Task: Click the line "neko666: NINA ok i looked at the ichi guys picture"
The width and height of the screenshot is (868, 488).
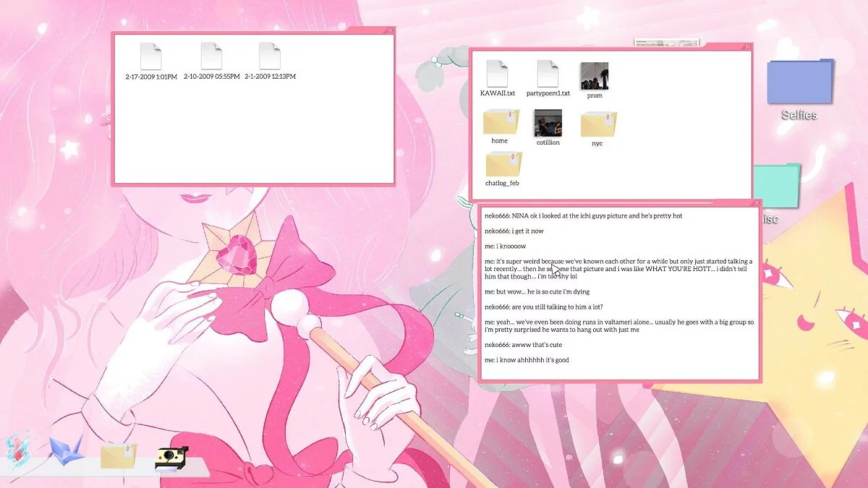Action: [x=583, y=215]
